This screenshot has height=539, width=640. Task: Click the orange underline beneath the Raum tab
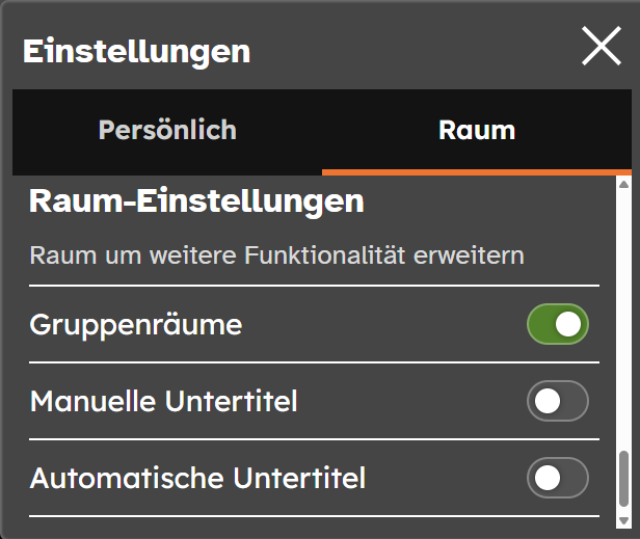pos(477,172)
